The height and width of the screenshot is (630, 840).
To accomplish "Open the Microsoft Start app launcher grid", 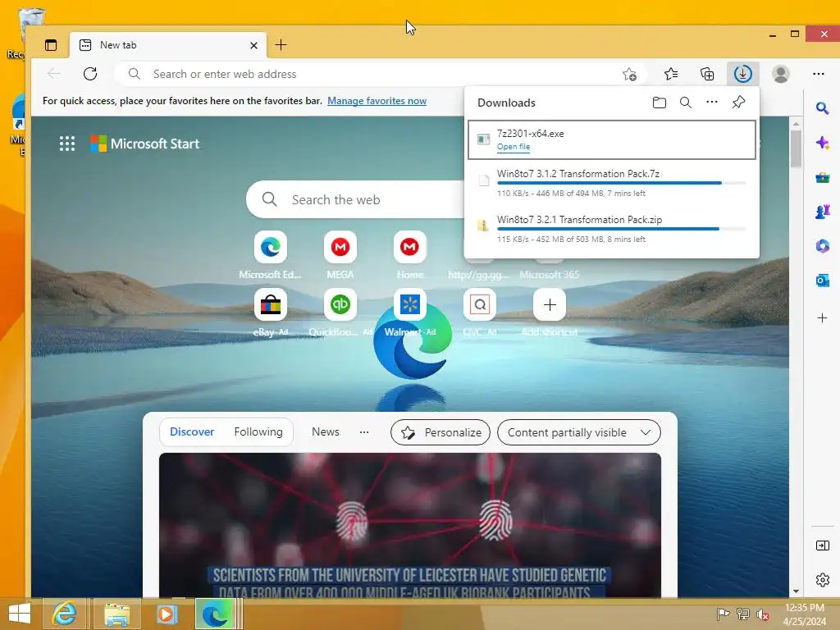I will click(67, 144).
